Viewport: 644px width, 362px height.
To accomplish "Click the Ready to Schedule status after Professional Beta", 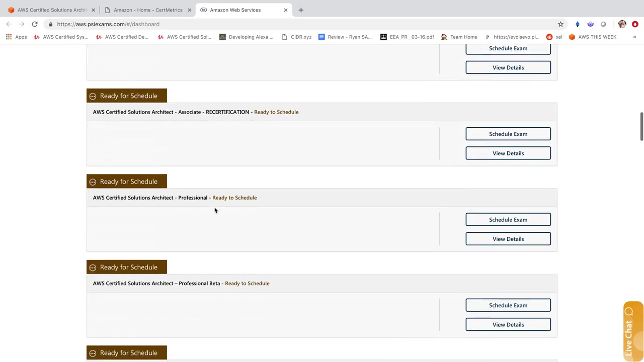I will pyautogui.click(x=247, y=284).
